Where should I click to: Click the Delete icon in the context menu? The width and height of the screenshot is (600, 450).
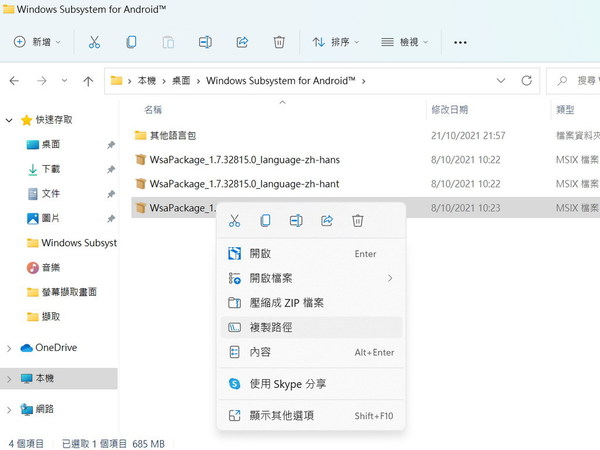tap(357, 221)
